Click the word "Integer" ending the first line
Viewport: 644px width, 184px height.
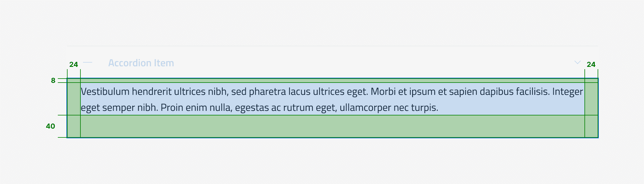pyautogui.click(x=568, y=92)
